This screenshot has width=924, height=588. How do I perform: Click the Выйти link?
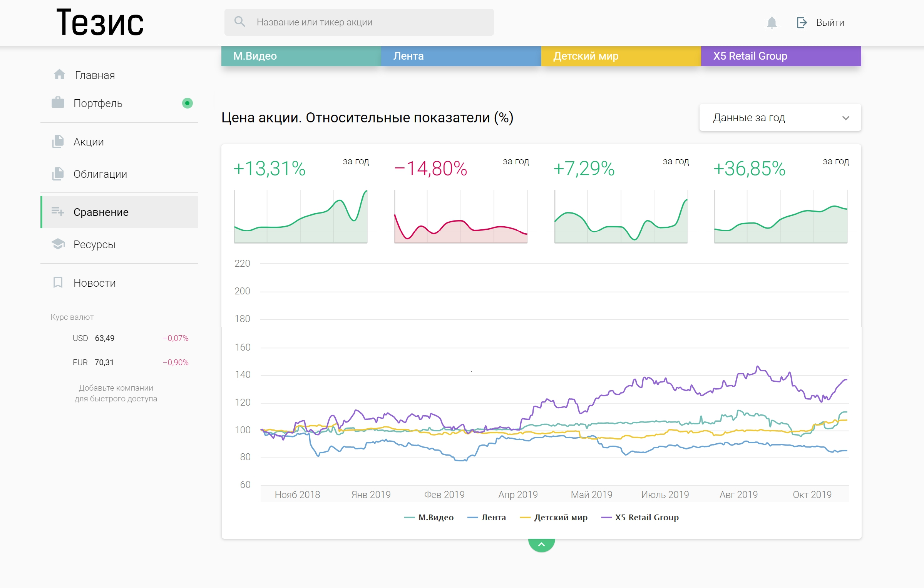point(830,23)
